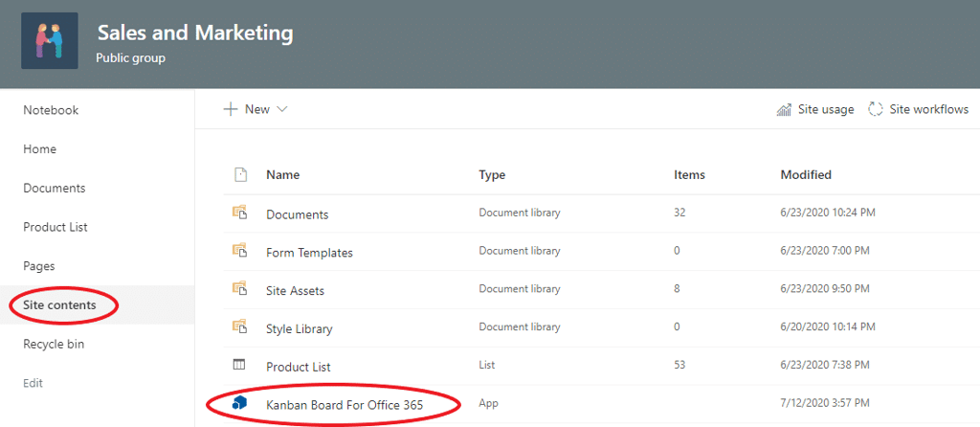
Task: Click the New button label
Action: (x=256, y=109)
